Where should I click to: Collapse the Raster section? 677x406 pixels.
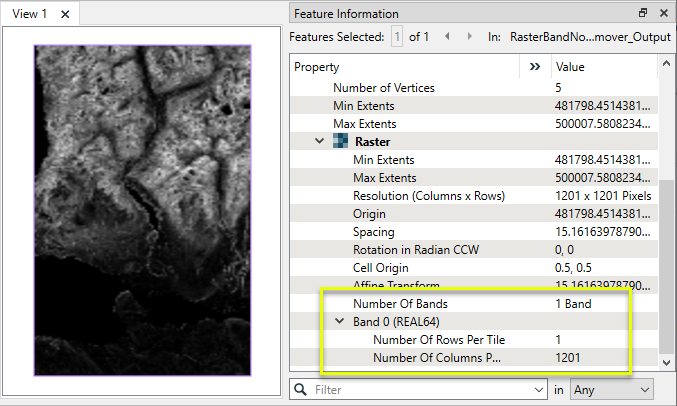(320, 142)
